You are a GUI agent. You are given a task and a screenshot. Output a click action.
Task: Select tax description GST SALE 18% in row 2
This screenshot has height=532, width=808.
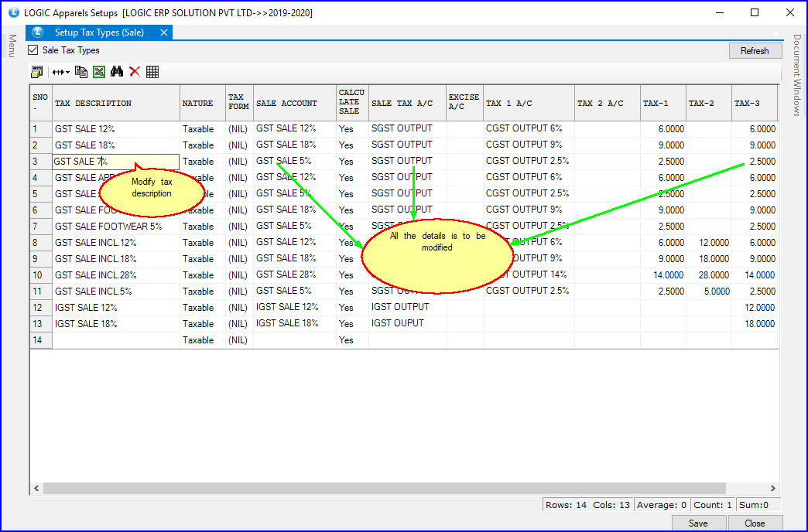tap(116, 145)
